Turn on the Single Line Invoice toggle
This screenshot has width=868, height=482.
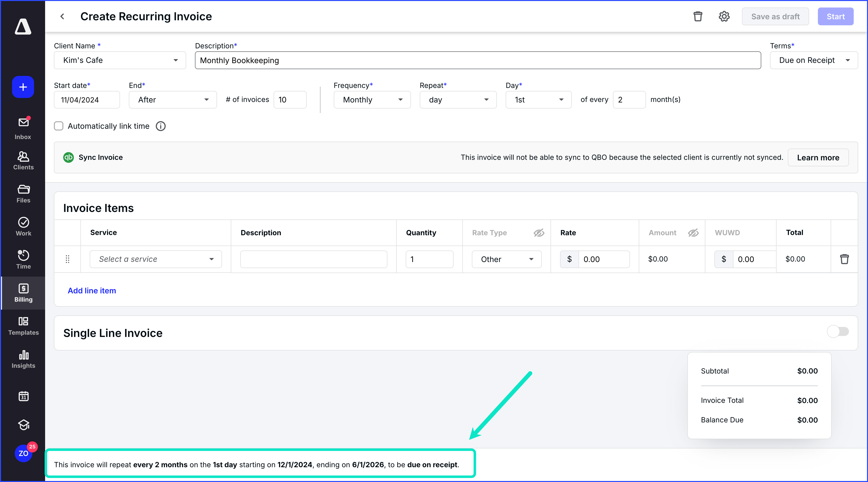tap(838, 332)
